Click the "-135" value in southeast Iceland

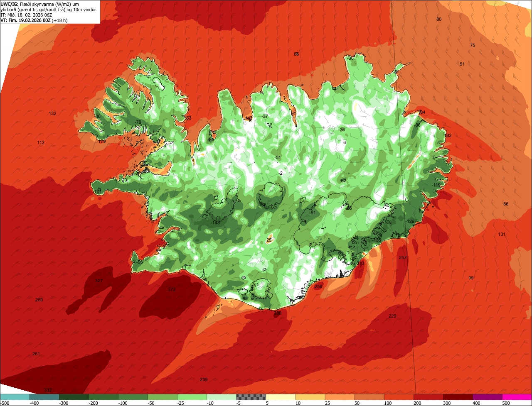point(377,240)
